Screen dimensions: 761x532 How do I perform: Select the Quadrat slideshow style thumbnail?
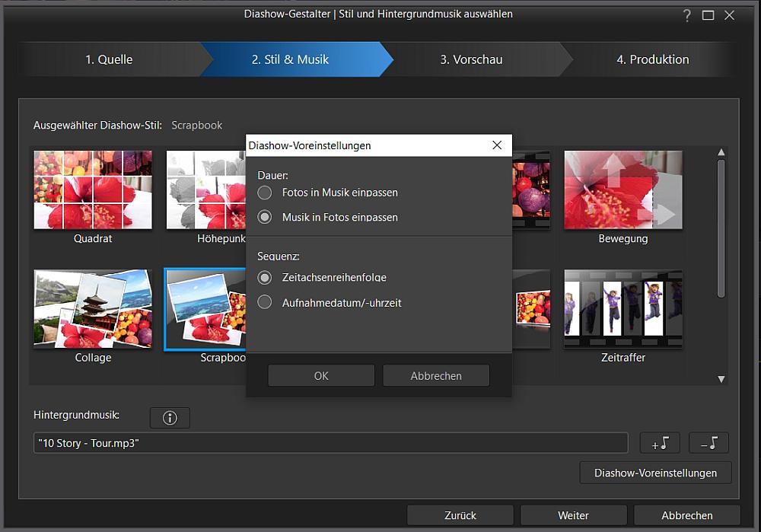(x=93, y=190)
